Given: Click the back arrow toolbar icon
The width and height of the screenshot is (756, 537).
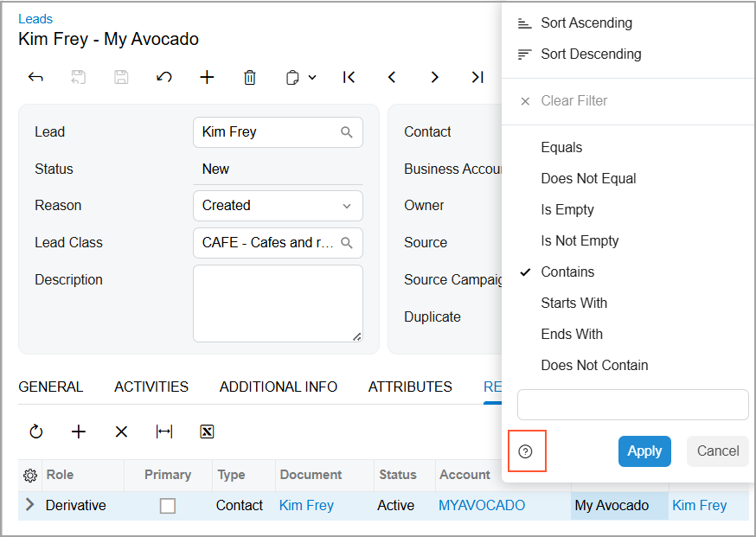Looking at the screenshot, I should pyautogui.click(x=35, y=77).
